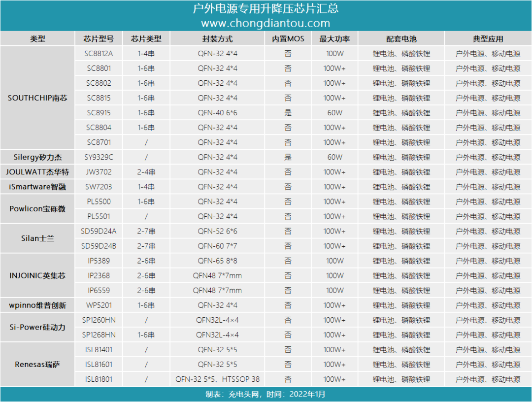
Task: Click chip model SC8801
Action: (x=99, y=68)
